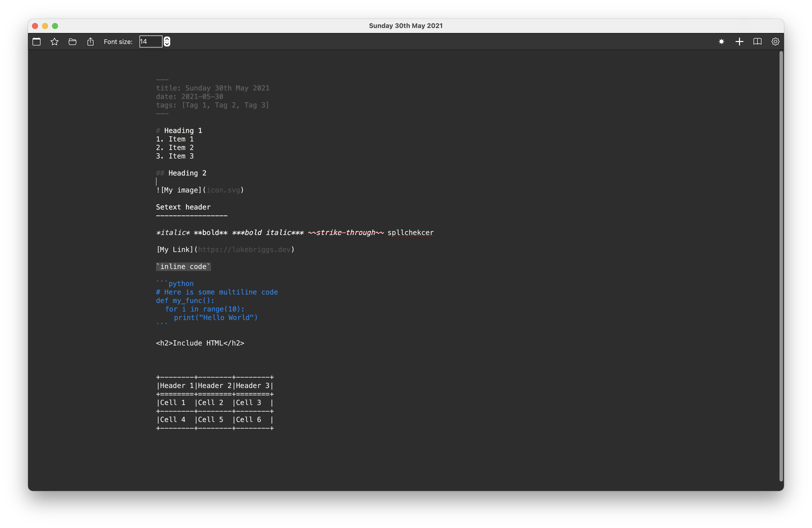Click the Cell 5 table cell text
The image size is (812, 528).
210,420
